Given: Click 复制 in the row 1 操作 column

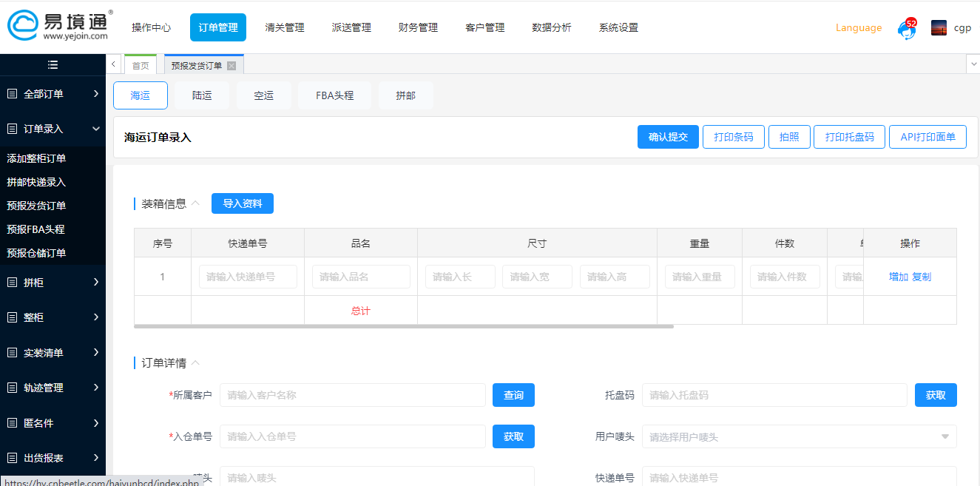Looking at the screenshot, I should [x=922, y=277].
